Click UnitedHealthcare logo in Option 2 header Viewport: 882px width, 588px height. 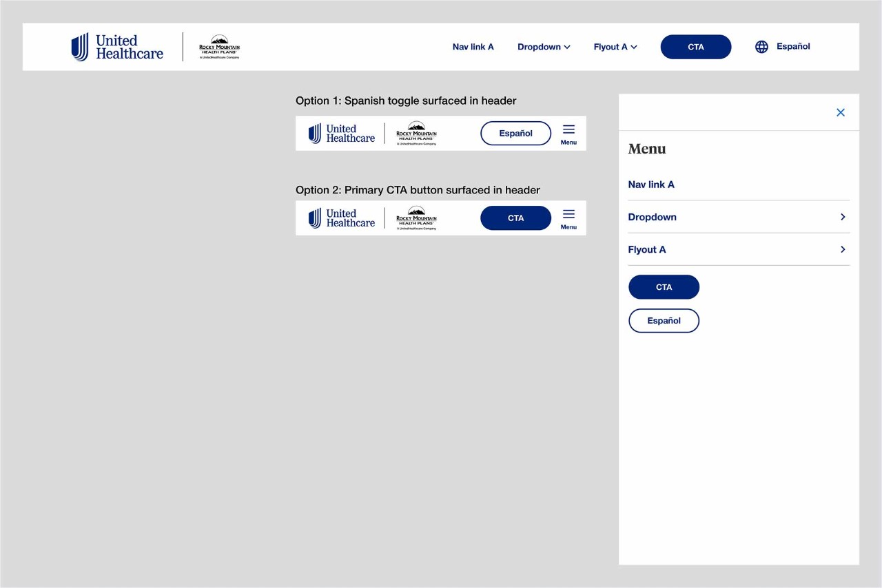pyautogui.click(x=342, y=218)
